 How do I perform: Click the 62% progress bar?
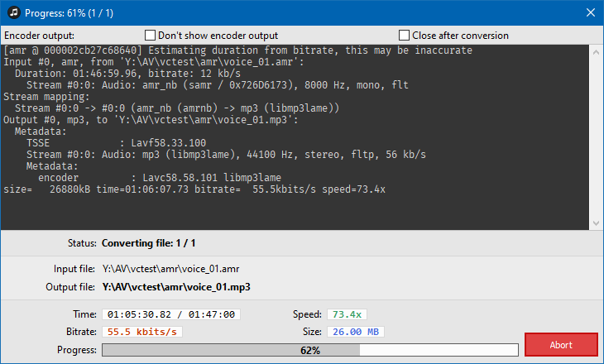[310, 350]
